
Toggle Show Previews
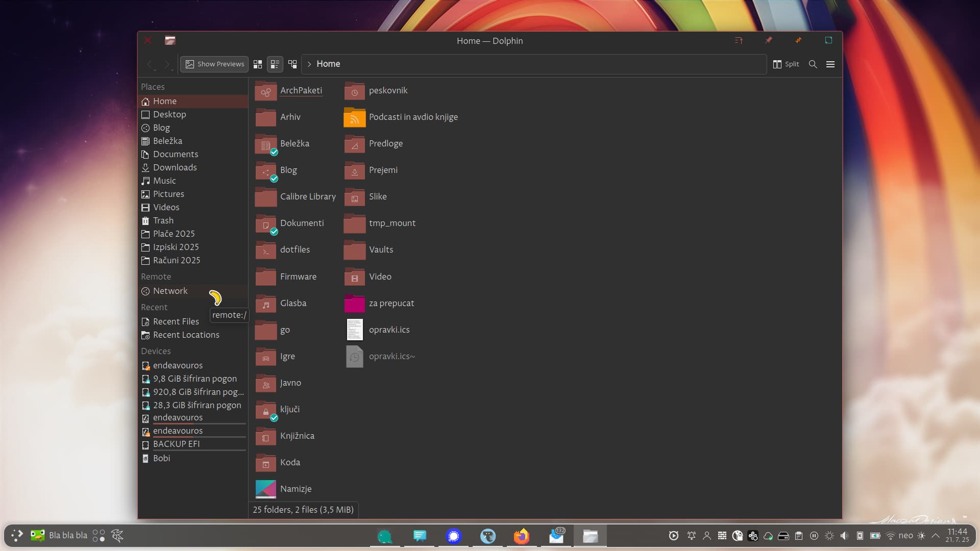tap(214, 64)
